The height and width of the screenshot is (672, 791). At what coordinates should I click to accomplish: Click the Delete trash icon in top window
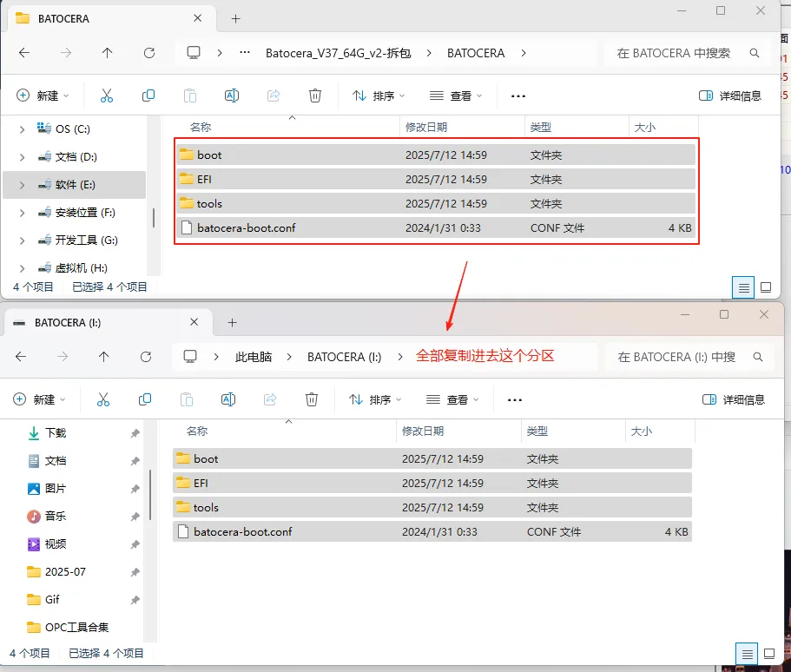pos(315,96)
